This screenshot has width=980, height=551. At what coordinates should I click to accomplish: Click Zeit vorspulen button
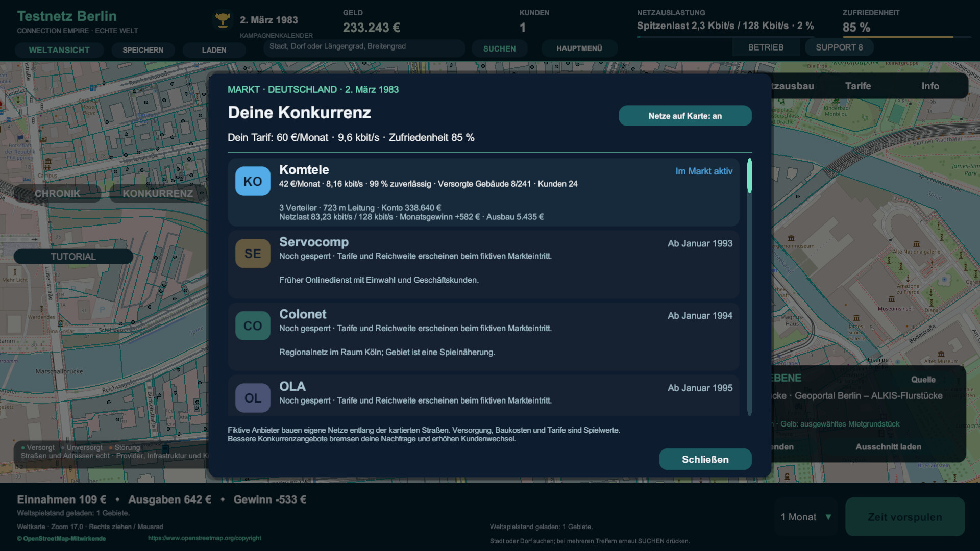pyautogui.click(x=905, y=517)
